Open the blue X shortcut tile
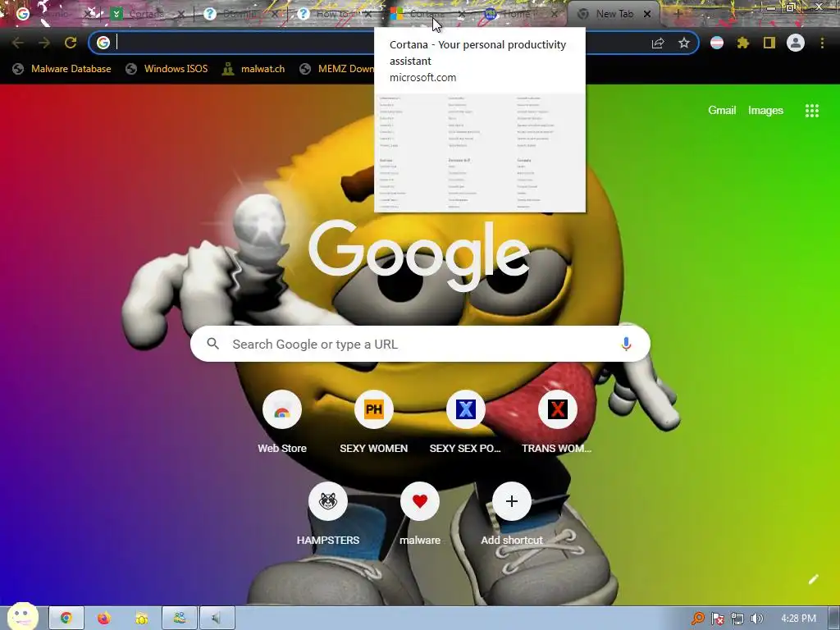The width and height of the screenshot is (840, 630). click(x=466, y=410)
